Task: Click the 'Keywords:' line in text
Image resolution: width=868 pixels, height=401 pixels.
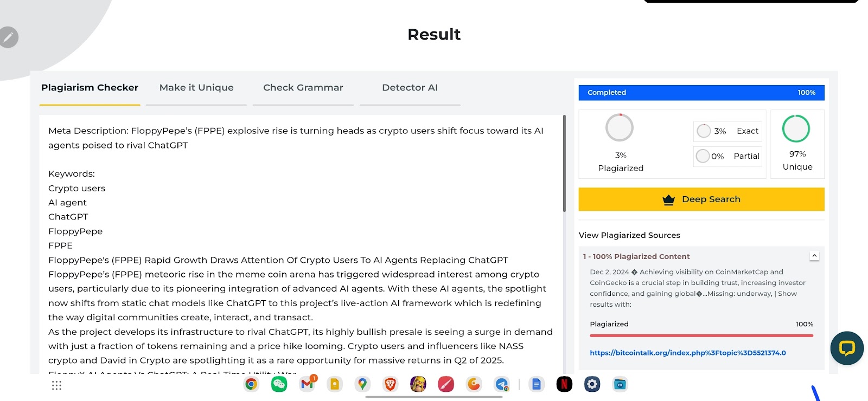Action: (72, 174)
